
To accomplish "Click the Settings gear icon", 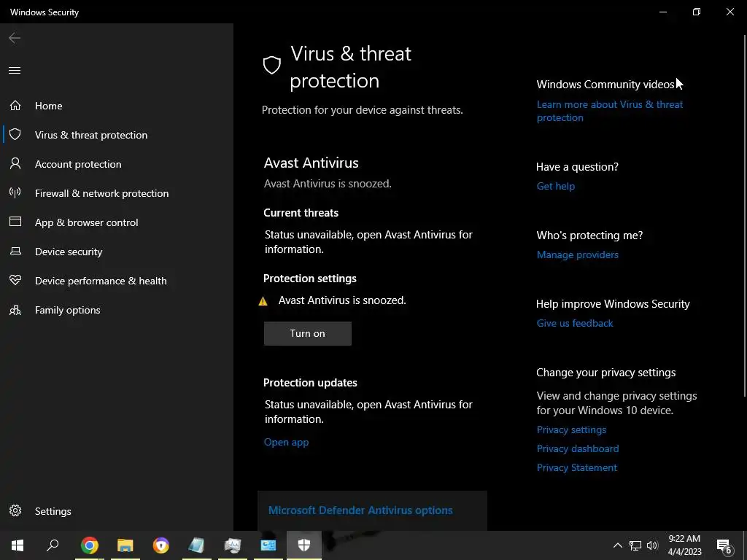I will click(15, 510).
